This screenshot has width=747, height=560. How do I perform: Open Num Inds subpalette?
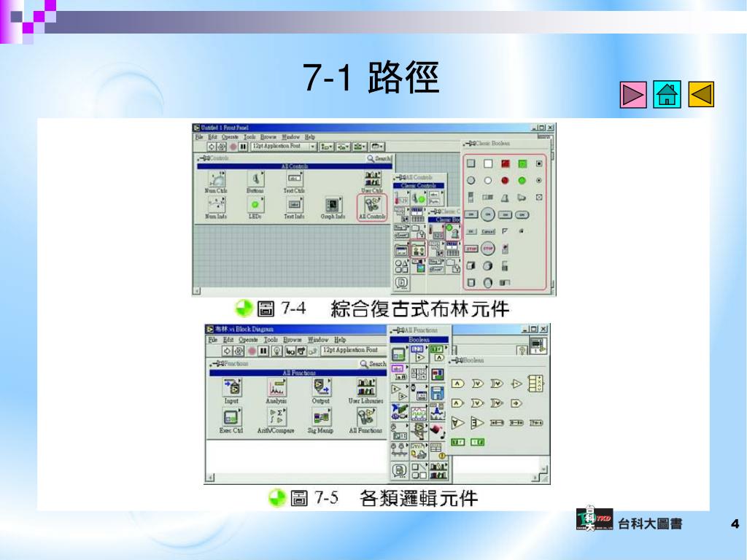216,208
